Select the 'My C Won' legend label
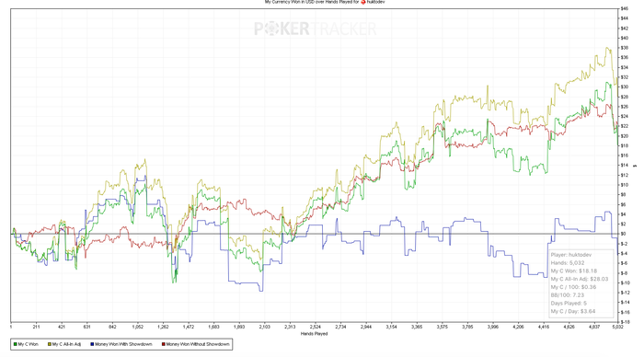Viewport: 644px width, 357px height. click(x=29, y=344)
